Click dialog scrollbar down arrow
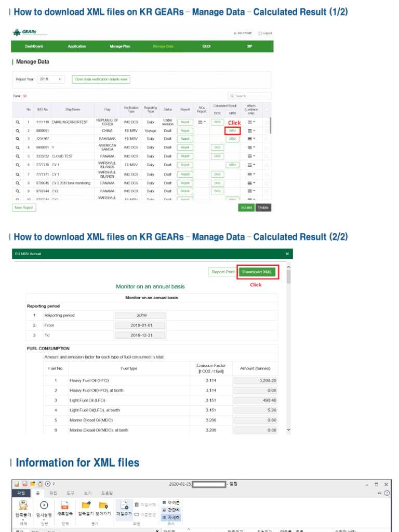Viewport: 399px width, 532px height. 289,430
